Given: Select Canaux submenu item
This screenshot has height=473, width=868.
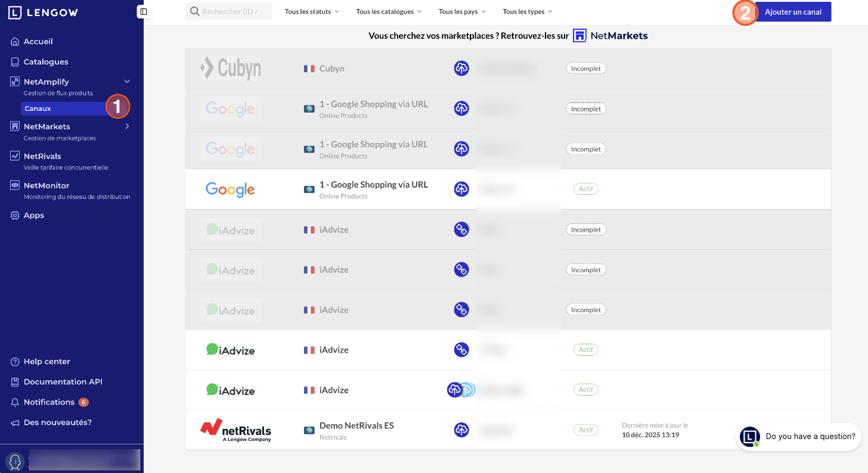Looking at the screenshot, I should point(38,108).
